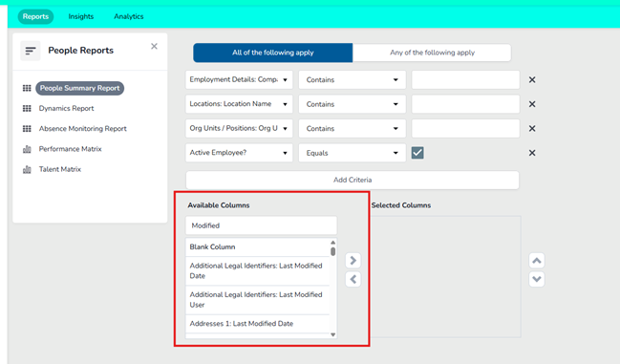Move column back left with arrow button
Viewport: 620px width, 364px height.
point(353,279)
